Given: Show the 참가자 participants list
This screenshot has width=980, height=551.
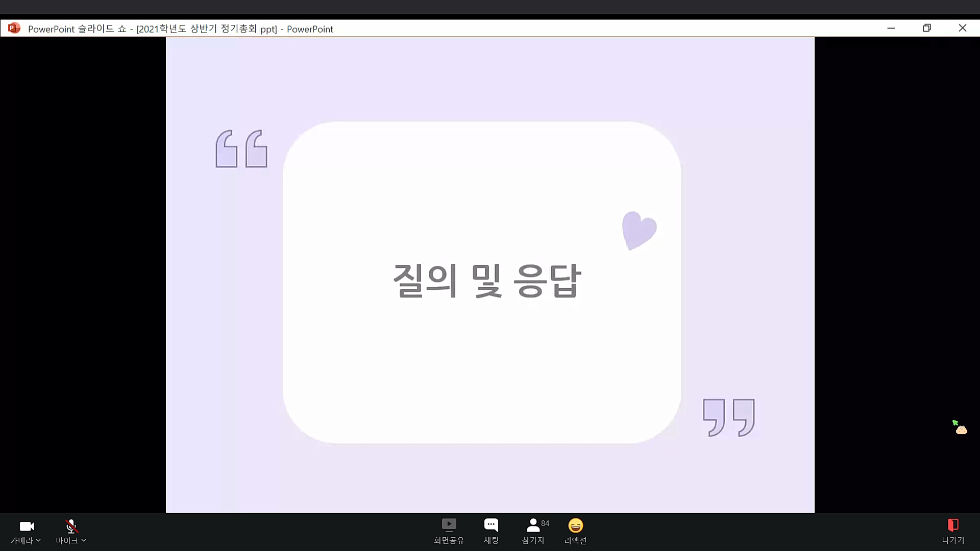Looking at the screenshot, I should click(533, 525).
